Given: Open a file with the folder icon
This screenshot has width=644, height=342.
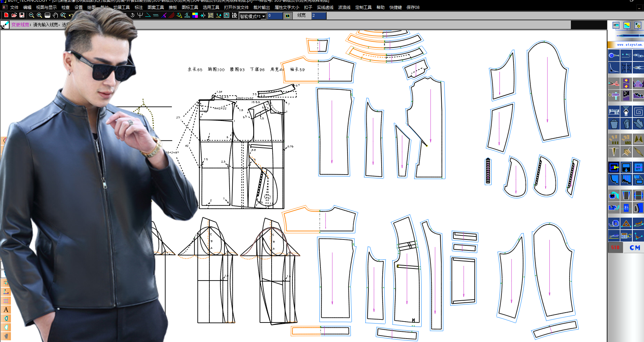Looking at the screenshot, I should click(x=14, y=15).
